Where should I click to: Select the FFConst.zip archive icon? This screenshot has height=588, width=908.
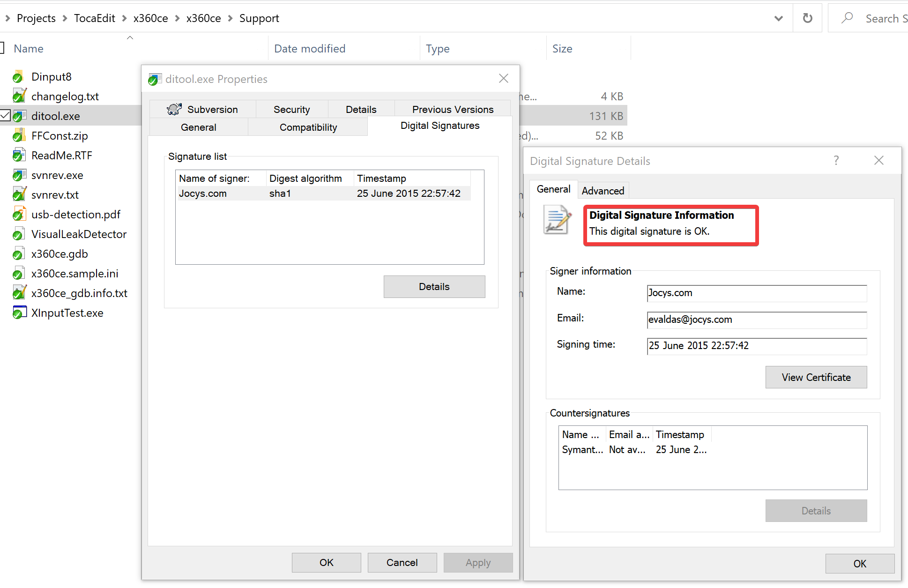[x=19, y=135]
